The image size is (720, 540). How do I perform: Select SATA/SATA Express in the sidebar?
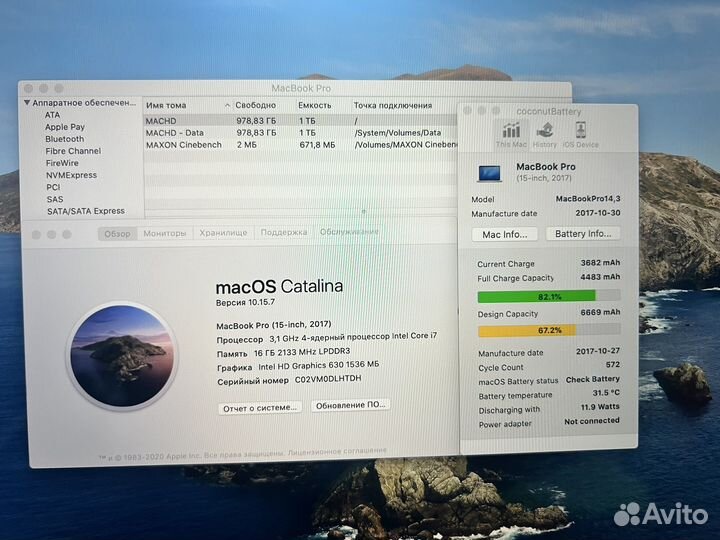coord(86,211)
